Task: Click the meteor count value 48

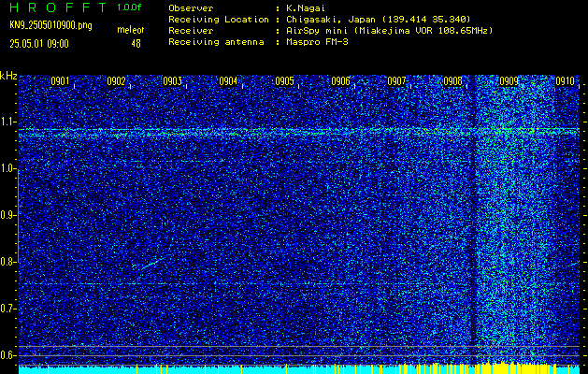Action: (x=136, y=44)
